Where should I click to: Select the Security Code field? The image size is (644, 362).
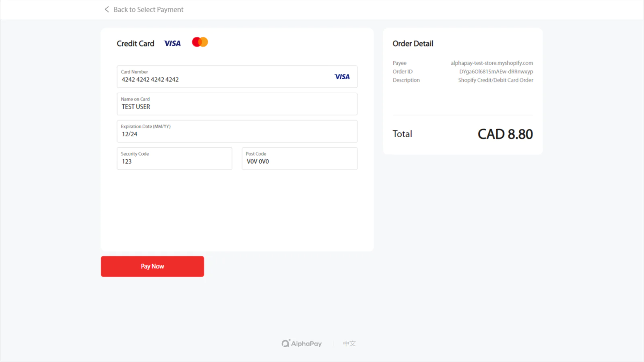coord(175,158)
